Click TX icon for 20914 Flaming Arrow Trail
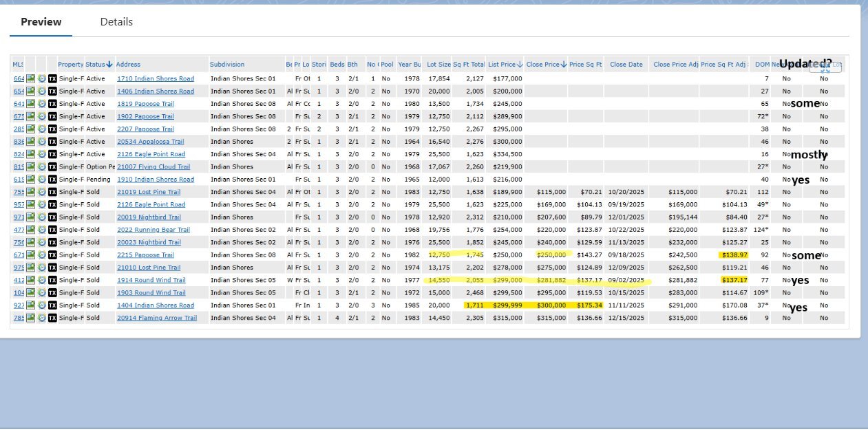Viewport: 868px width, 434px height. point(52,318)
